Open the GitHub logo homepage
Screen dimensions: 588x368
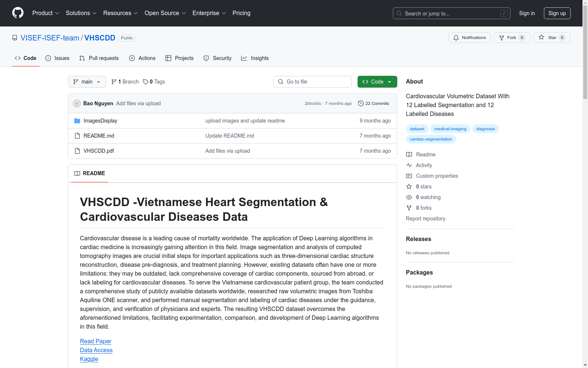click(x=18, y=13)
